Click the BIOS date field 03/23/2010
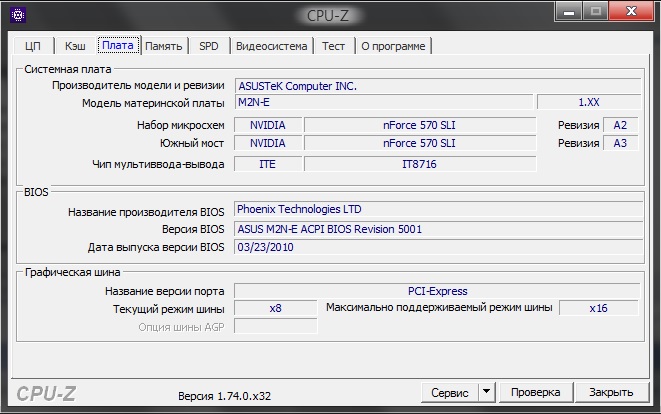The image size is (661, 414). click(x=437, y=247)
